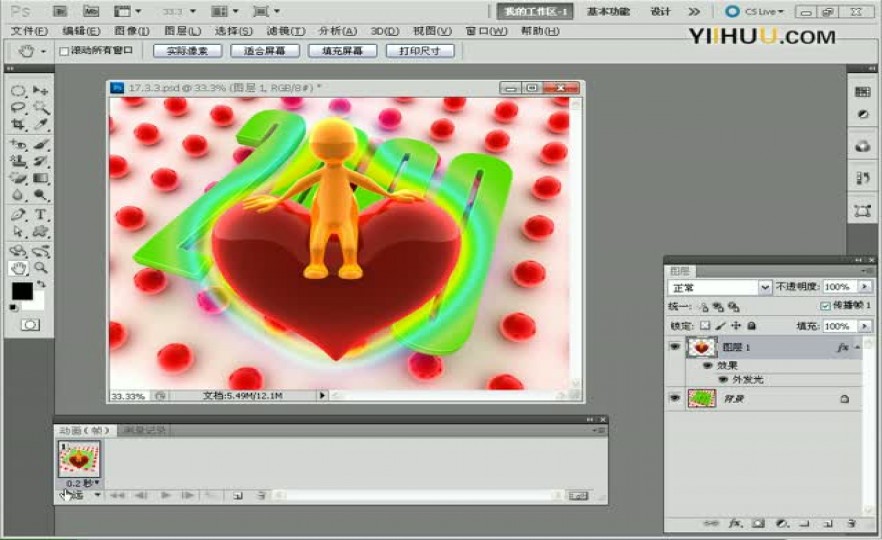Select the Move tool

click(x=40, y=90)
